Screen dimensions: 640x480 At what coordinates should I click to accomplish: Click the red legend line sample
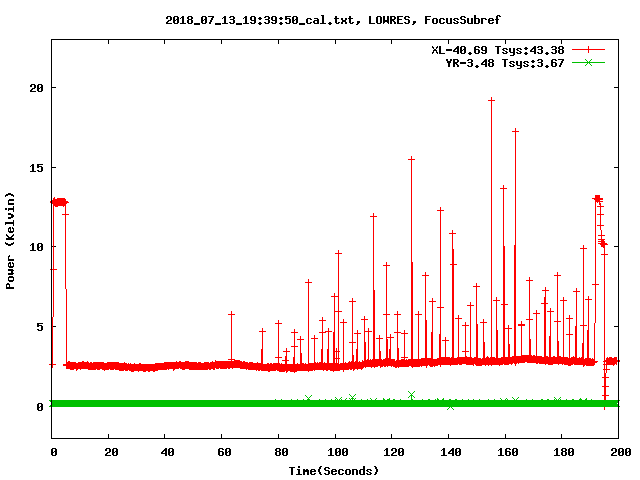[x=588, y=50]
